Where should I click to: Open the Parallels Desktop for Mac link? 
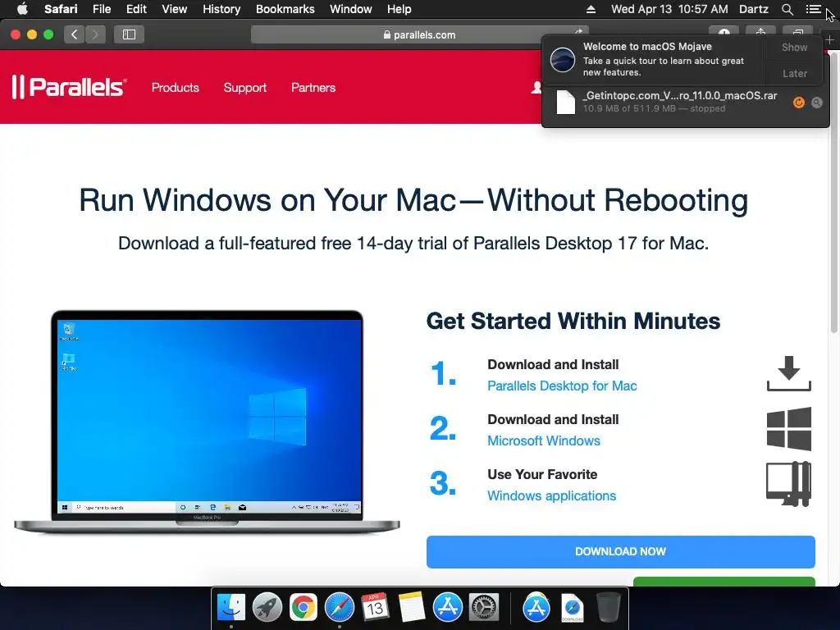pos(562,386)
